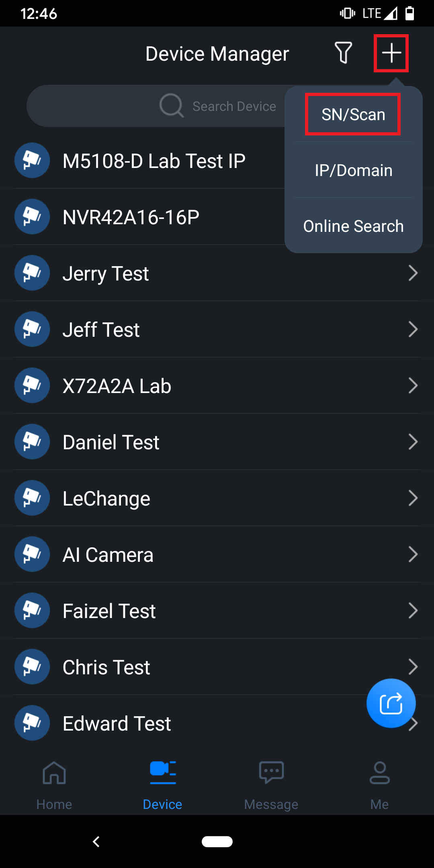Tap the camera icon beside LeChange
Image resolution: width=434 pixels, height=868 pixels.
coord(32,498)
